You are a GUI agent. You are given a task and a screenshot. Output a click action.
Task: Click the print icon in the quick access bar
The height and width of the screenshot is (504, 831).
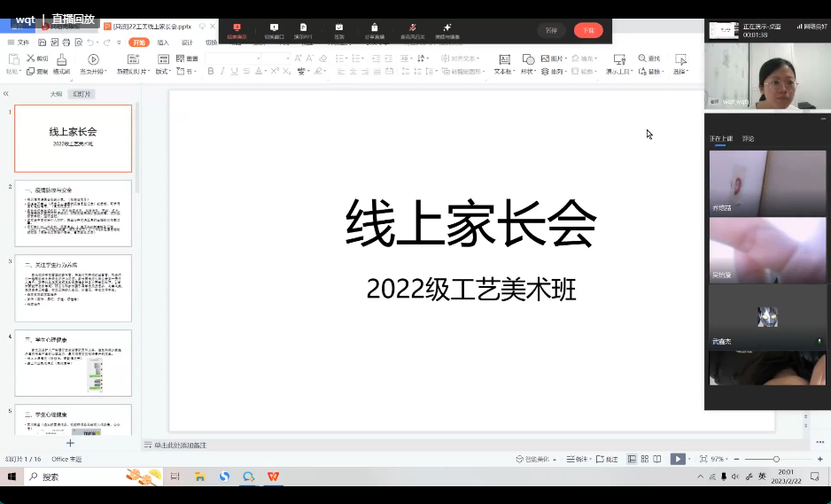point(66,43)
